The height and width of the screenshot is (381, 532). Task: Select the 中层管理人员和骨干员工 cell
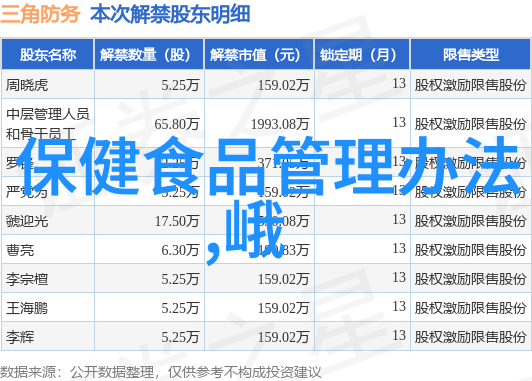tap(48, 124)
